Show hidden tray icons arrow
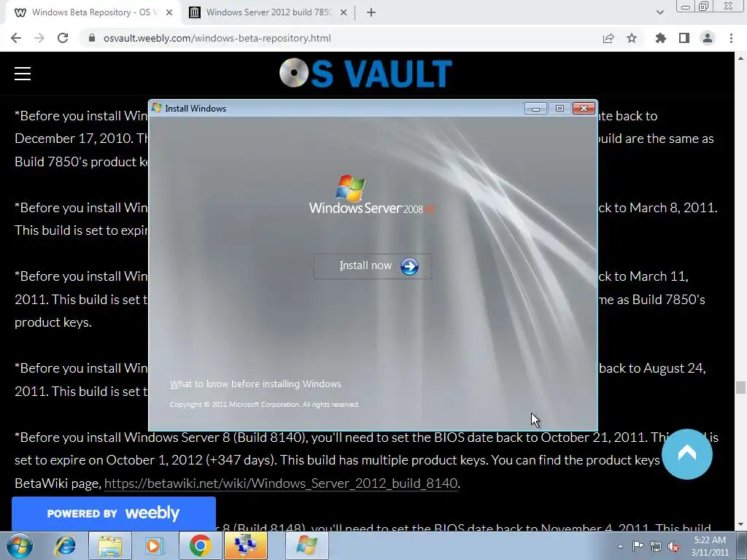 click(x=620, y=546)
